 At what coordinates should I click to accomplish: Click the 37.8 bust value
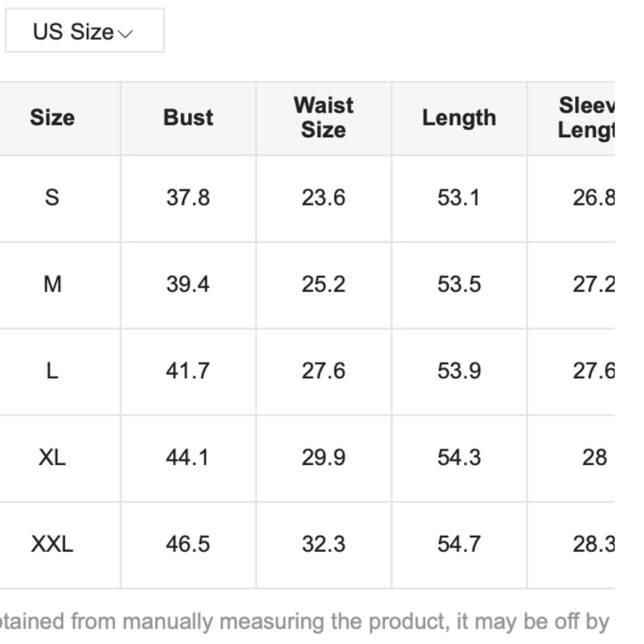tap(188, 198)
